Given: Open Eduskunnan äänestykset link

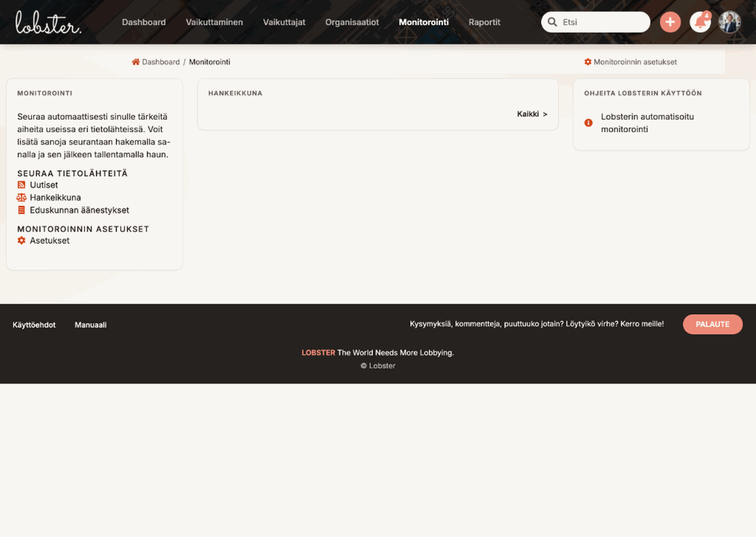Looking at the screenshot, I should pos(79,210).
